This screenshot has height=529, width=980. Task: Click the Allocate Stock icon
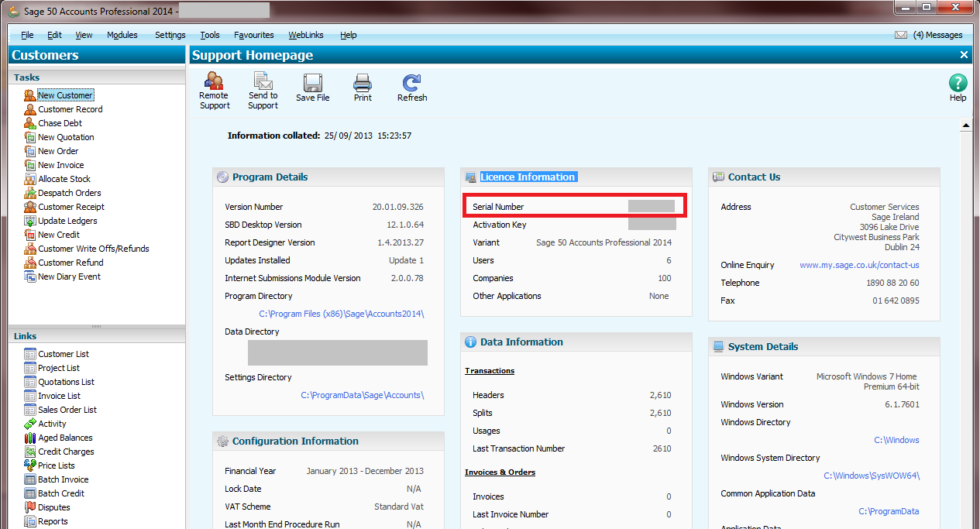pyautogui.click(x=30, y=179)
